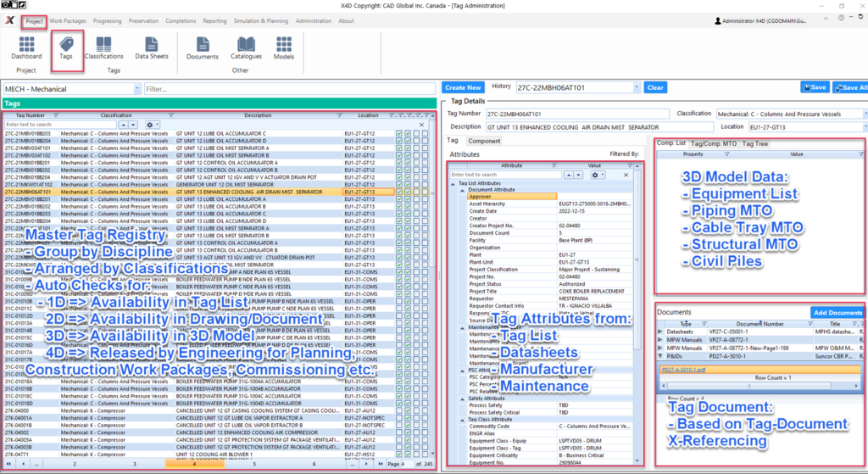Click the Tags ribbon icon
This screenshot has width=868, height=474.
[65, 49]
